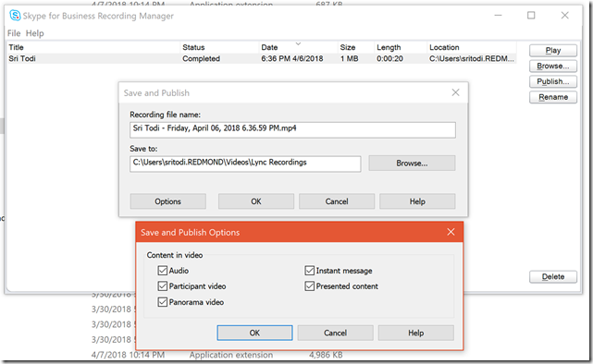This screenshot has height=364, width=593.
Task: Toggle the Audio checkbox
Action: 163,271
